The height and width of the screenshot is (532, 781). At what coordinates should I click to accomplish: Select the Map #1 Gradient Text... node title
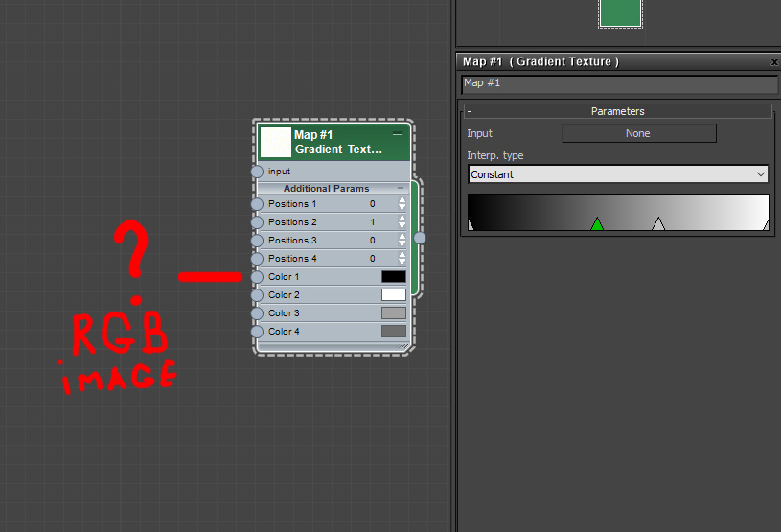(338, 142)
